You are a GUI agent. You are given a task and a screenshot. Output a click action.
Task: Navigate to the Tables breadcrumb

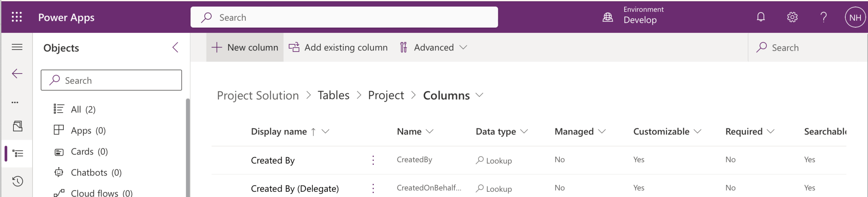pos(333,95)
